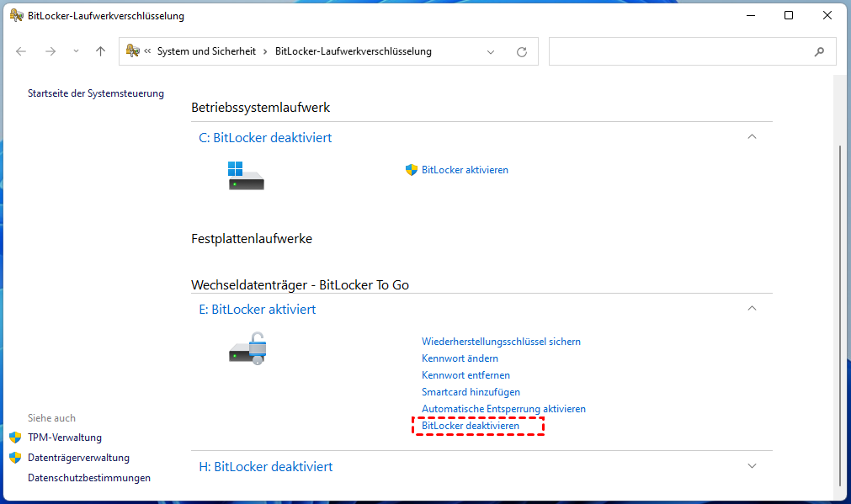Click the H: BitLocker deaktiviert heading
The image size is (851, 504).
(265, 467)
